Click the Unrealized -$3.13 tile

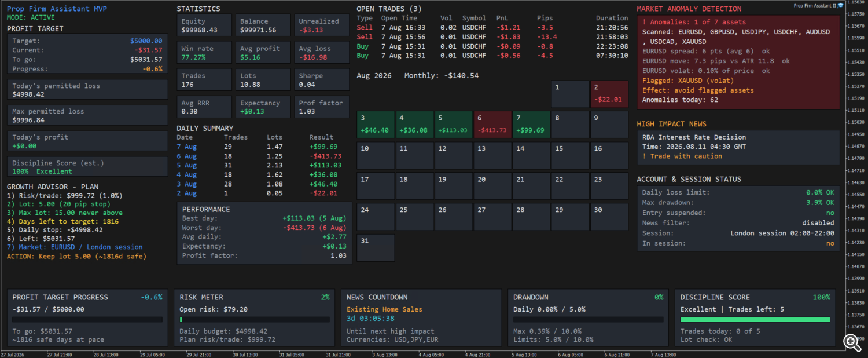(322, 25)
